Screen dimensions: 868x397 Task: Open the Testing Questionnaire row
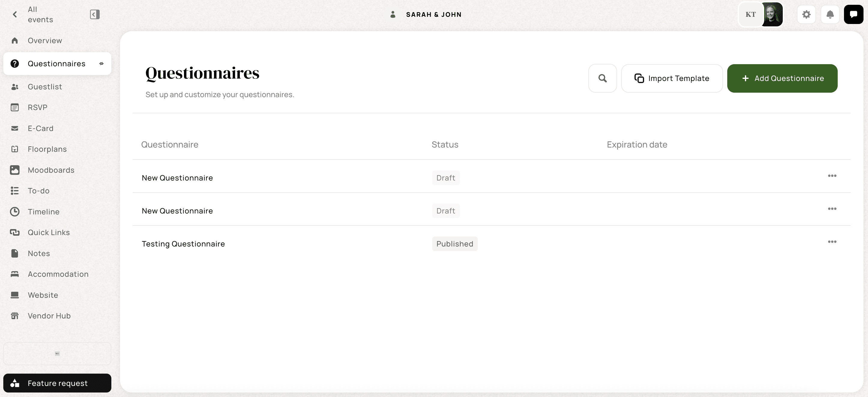(x=183, y=244)
